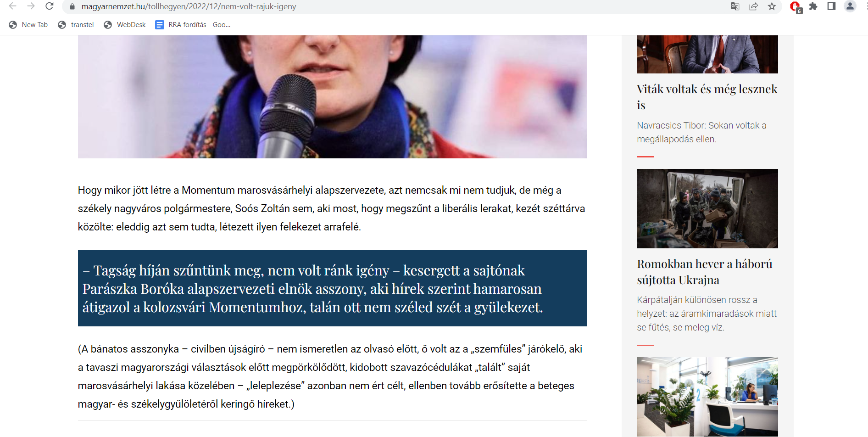Open Romokban hever a háború sújtotta Ukrajna
The image size is (868, 437).
click(x=705, y=272)
